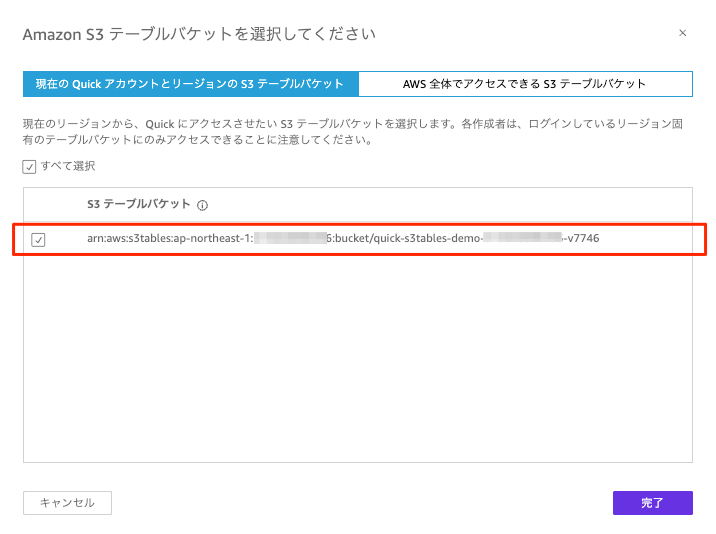Viewport: 716px width, 534px height.
Task: Click the すべて選択 label text
Action: (68, 166)
